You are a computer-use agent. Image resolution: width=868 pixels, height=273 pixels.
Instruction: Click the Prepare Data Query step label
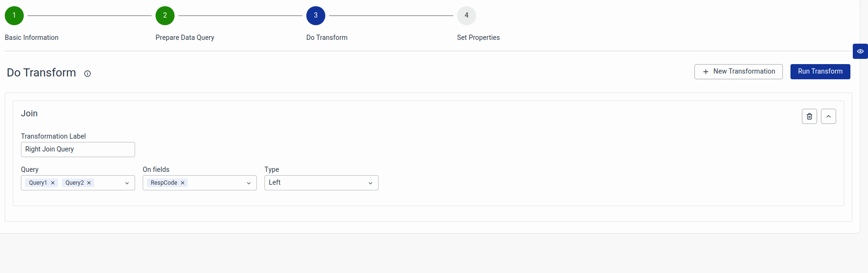185,38
